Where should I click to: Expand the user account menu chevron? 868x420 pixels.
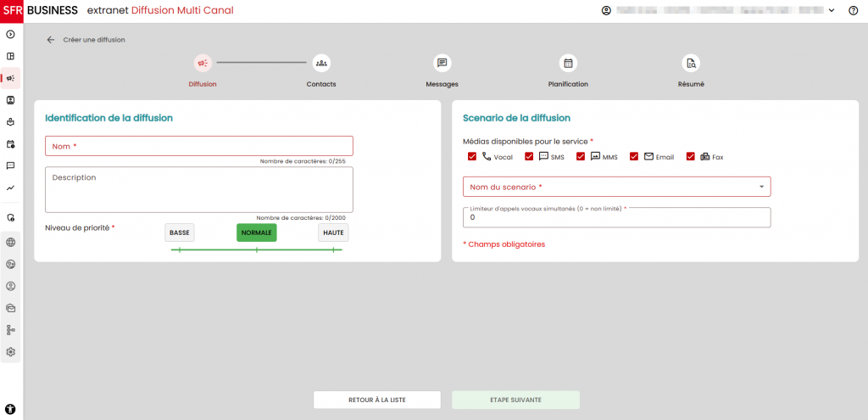point(831,11)
